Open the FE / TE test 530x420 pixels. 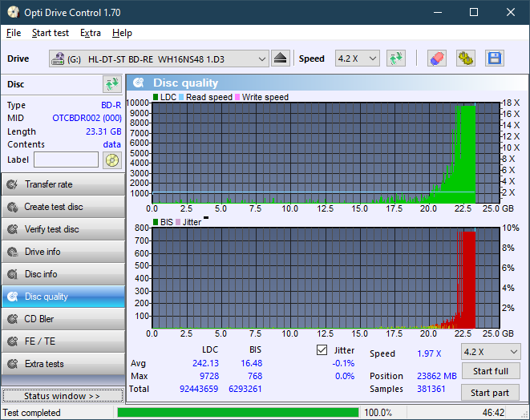coord(63,341)
